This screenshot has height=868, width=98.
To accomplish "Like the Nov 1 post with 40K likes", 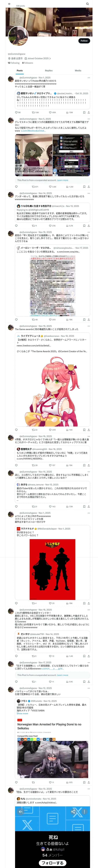I will coord(52,112).
